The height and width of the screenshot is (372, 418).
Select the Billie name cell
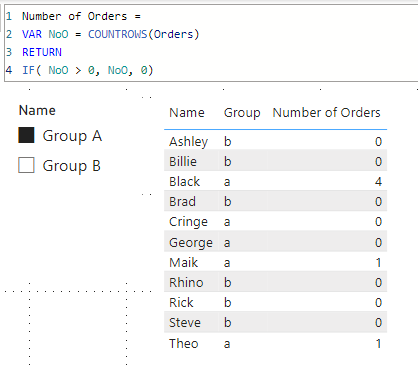coord(183,161)
